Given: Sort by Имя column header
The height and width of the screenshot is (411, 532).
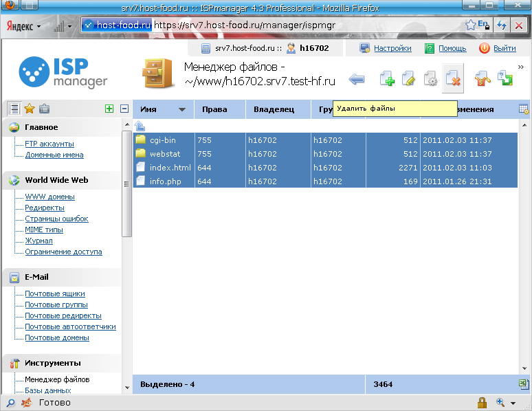Looking at the screenshot, I should click(x=163, y=109).
